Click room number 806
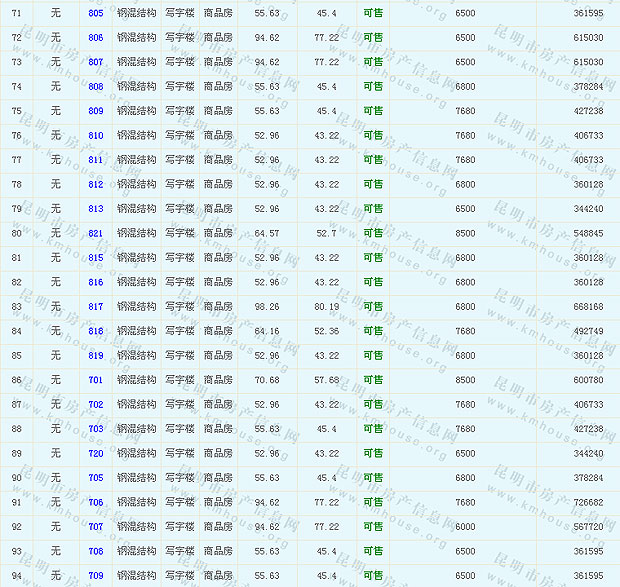Viewport: 620px width, 587px height. point(96,37)
